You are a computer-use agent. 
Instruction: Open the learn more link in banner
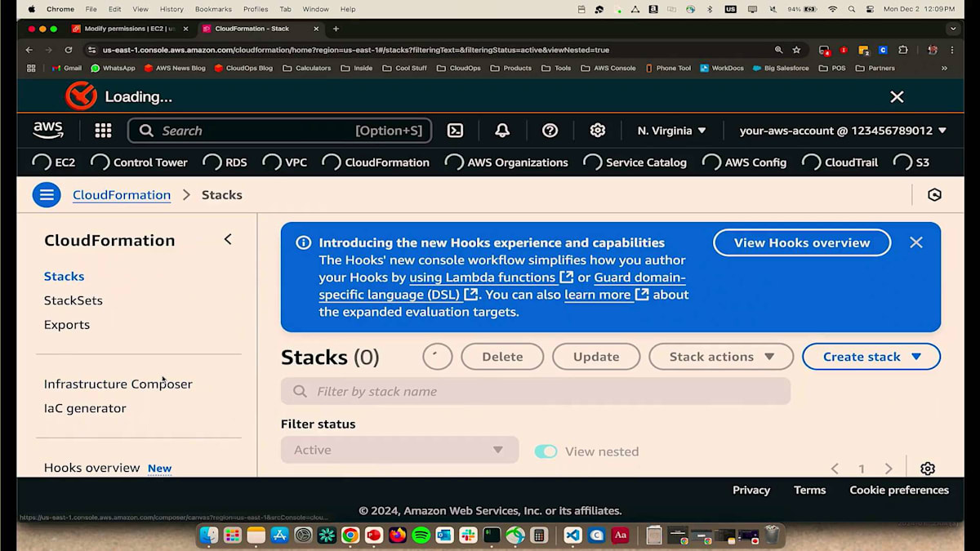tap(607, 295)
